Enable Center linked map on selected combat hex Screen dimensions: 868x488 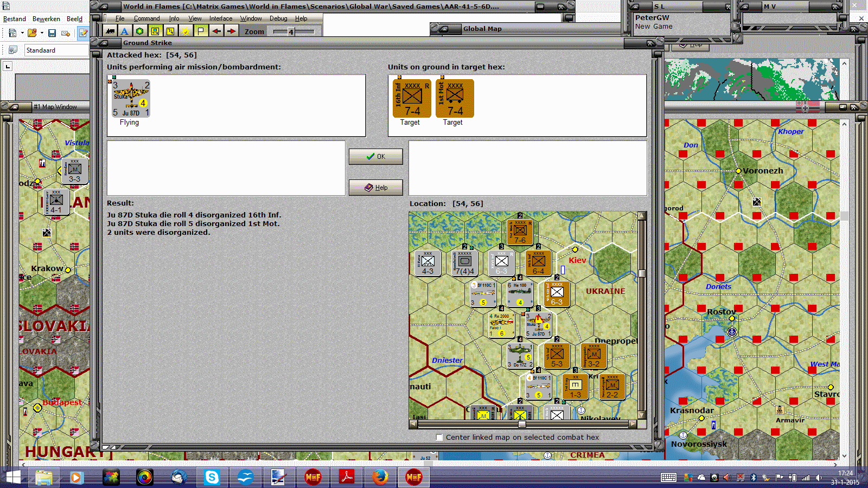439,437
